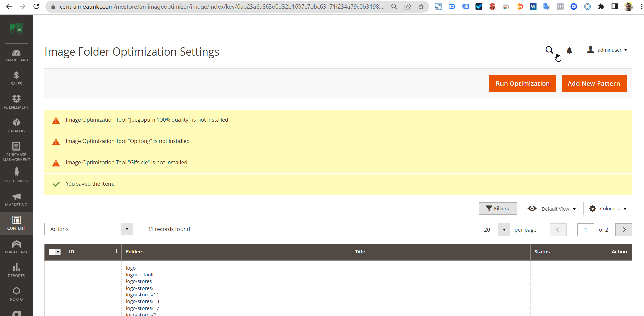This screenshot has width=644, height=316.
Task: Open the Catalog sidebar section
Action: (16, 125)
